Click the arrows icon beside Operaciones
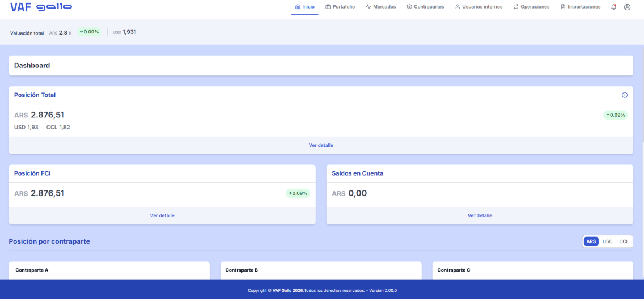The image size is (644, 301). point(516,7)
